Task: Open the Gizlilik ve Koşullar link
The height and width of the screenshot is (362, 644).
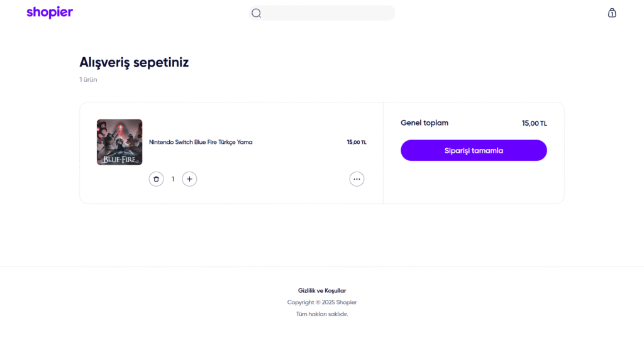Action: (x=322, y=290)
